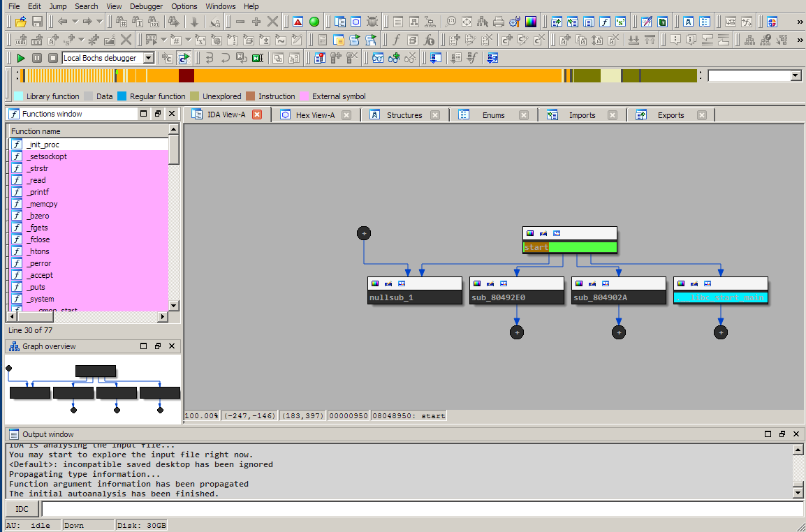Click the graph overview thumbnail

(94, 388)
